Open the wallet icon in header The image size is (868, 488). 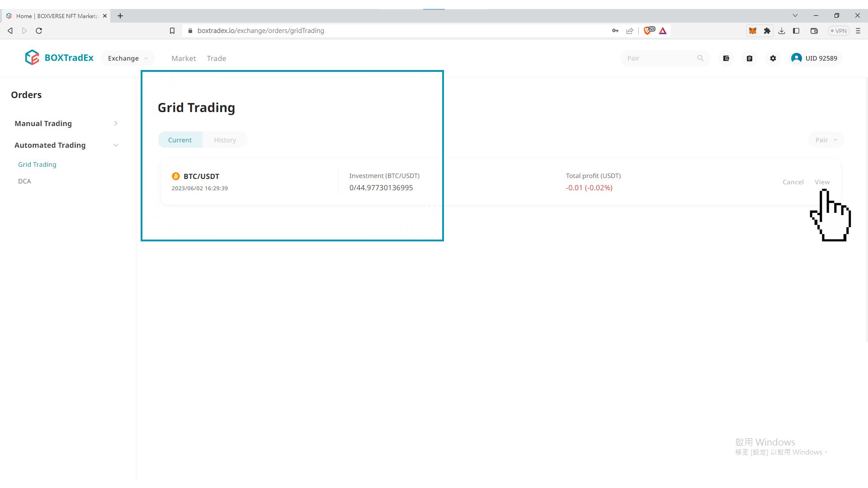point(726,58)
